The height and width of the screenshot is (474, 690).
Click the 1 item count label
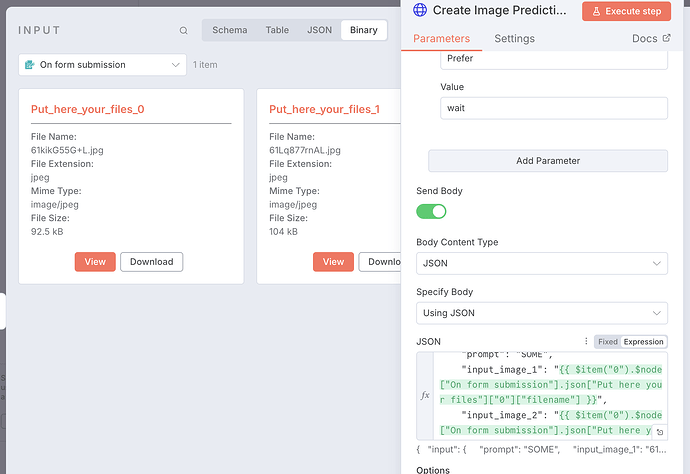[x=205, y=65]
